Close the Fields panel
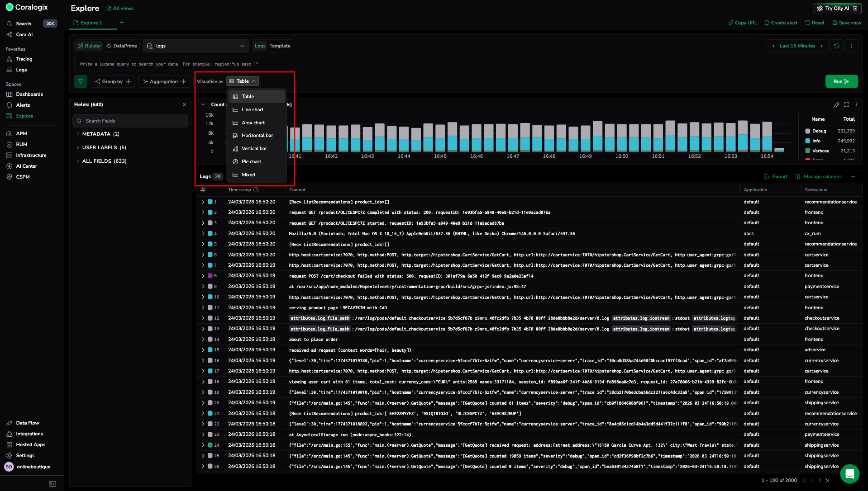This screenshot has height=491, width=868. point(184,105)
